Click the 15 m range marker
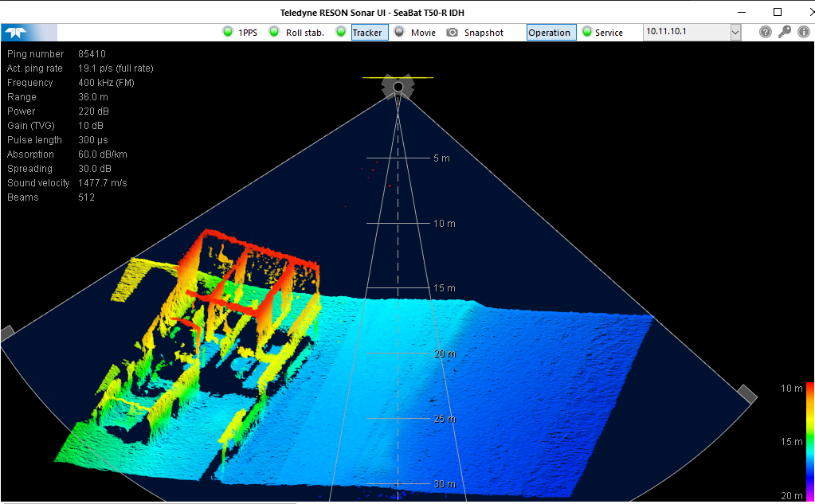Image resolution: width=815 pixels, height=504 pixels. (445, 288)
